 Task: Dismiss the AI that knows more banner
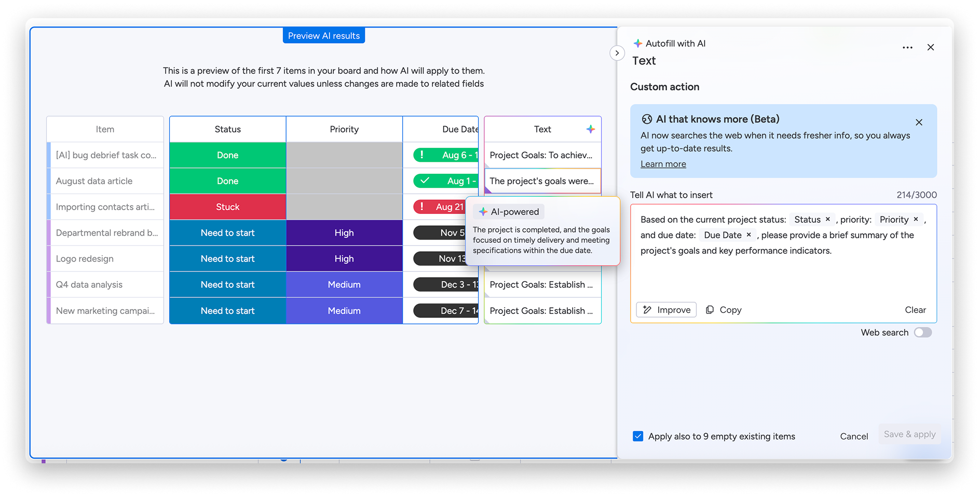[x=919, y=122]
